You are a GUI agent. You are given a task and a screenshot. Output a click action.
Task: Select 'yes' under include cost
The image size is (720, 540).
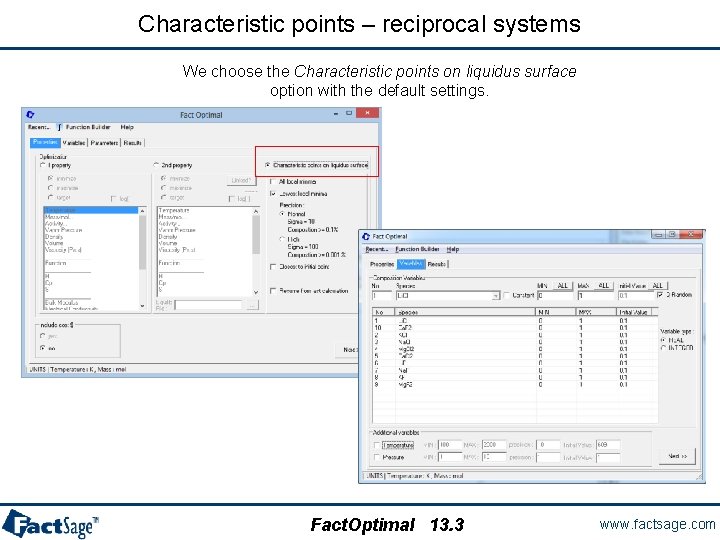[x=43, y=336]
